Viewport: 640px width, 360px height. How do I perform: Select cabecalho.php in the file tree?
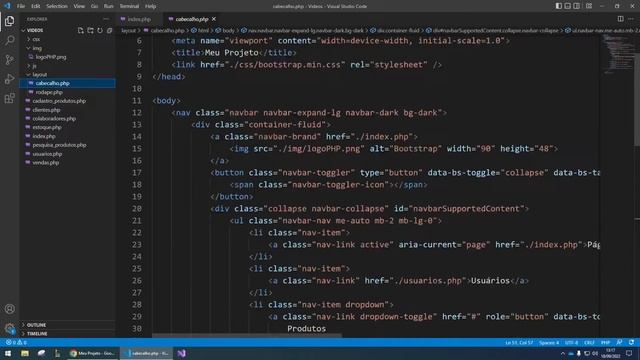[67, 83]
